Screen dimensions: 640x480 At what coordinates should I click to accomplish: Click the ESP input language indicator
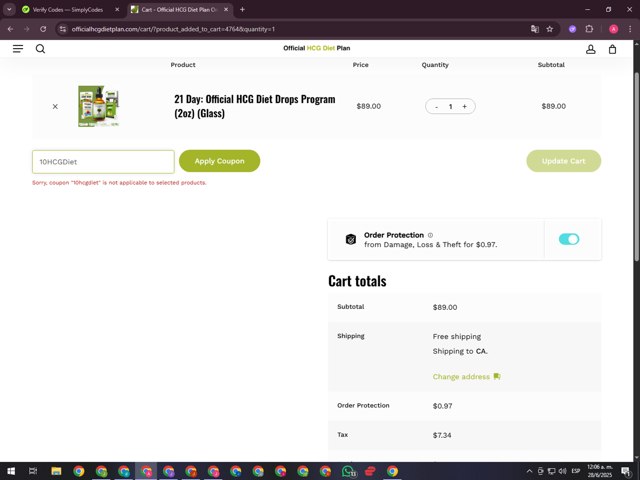(x=576, y=471)
